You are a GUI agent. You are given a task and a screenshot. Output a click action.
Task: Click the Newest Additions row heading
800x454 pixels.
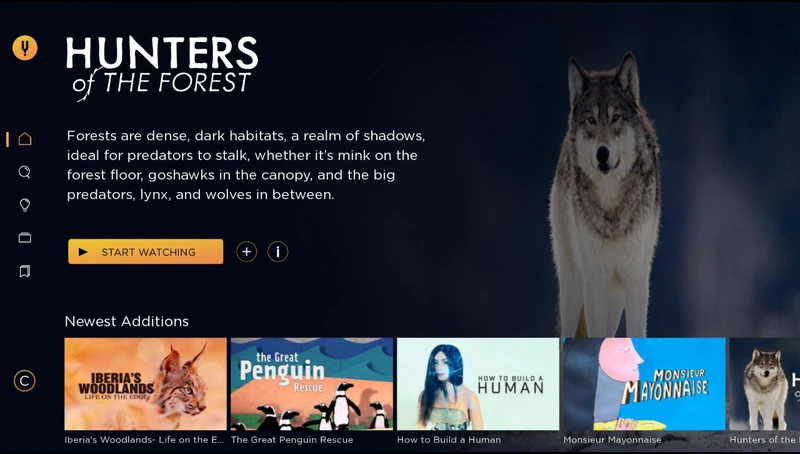(127, 321)
